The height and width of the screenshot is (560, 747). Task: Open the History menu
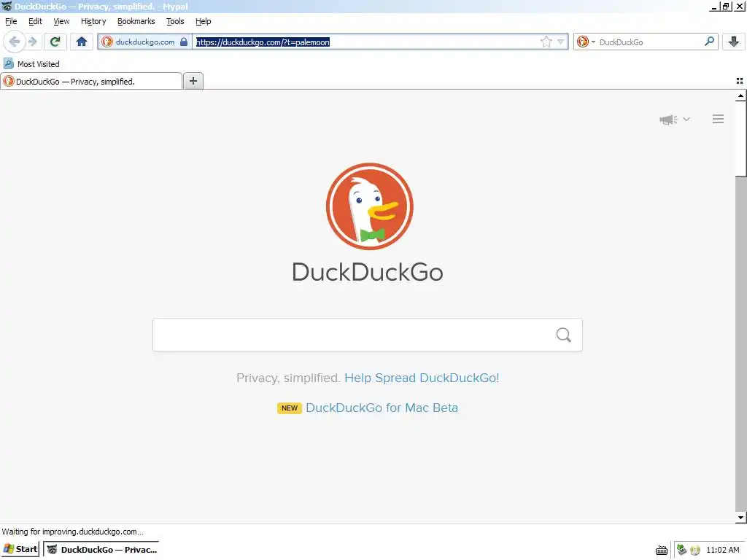tap(93, 21)
